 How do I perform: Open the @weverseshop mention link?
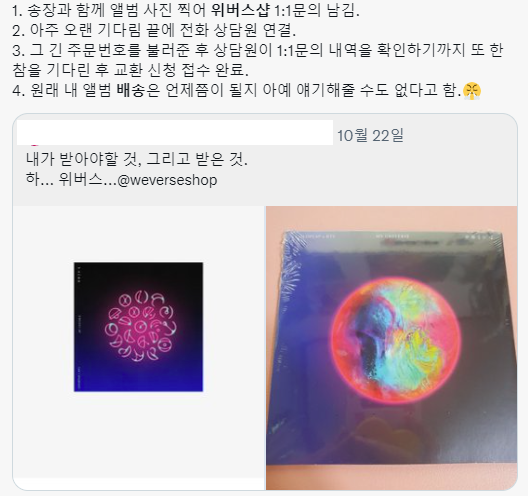click(x=167, y=180)
